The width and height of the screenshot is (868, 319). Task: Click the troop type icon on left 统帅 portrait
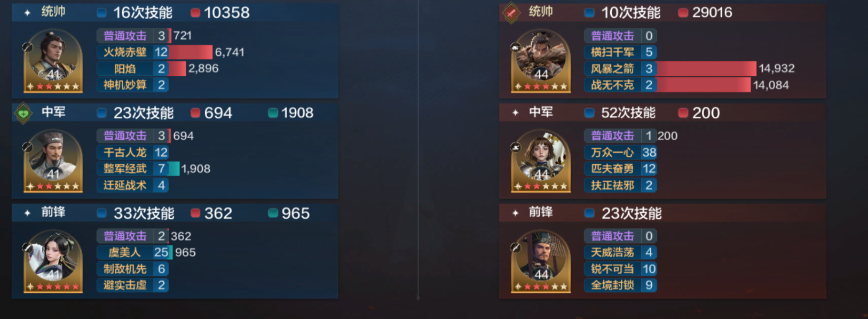coord(28,47)
